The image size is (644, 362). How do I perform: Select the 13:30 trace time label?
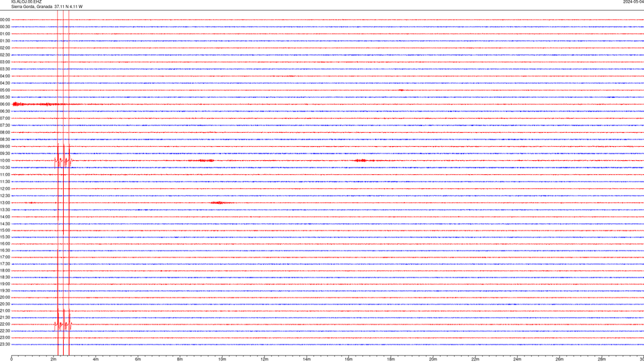point(5,210)
